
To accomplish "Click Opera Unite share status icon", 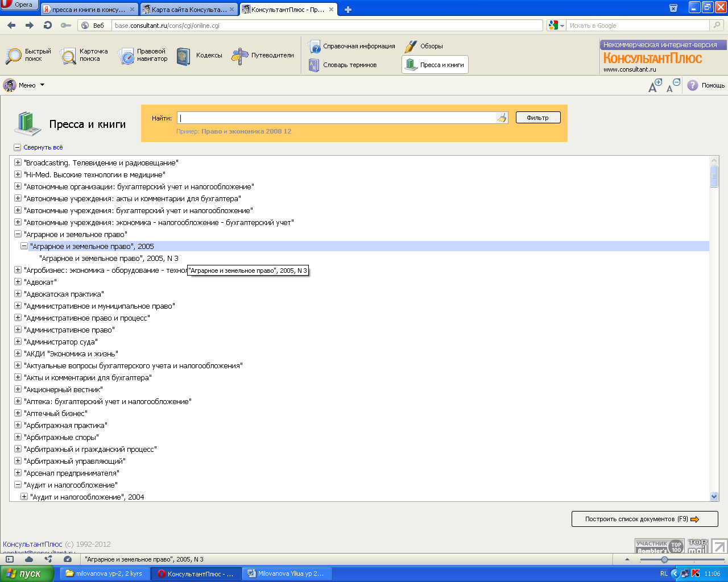I will point(48,559).
